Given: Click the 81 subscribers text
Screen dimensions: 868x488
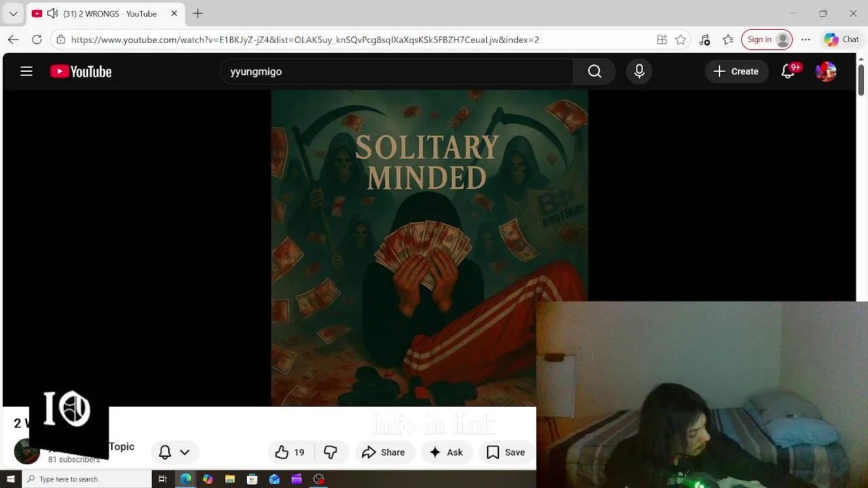Looking at the screenshot, I should 74,460.
